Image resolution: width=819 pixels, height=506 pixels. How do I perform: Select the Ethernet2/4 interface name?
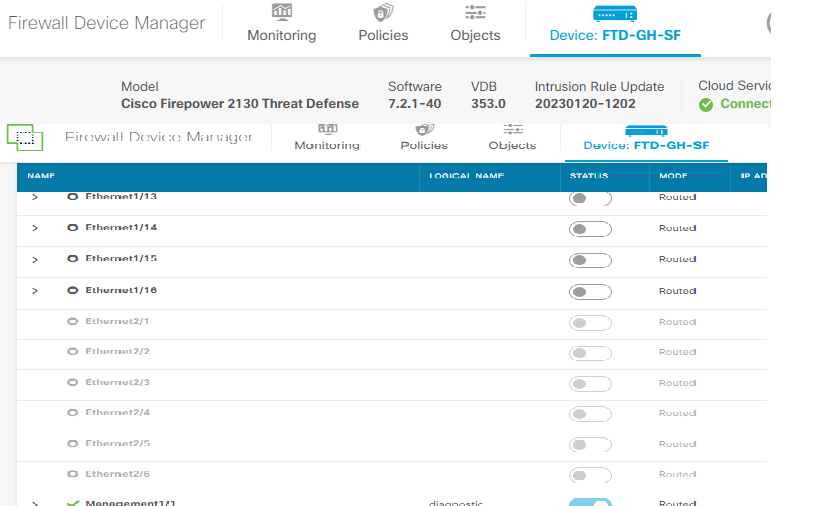(x=118, y=413)
